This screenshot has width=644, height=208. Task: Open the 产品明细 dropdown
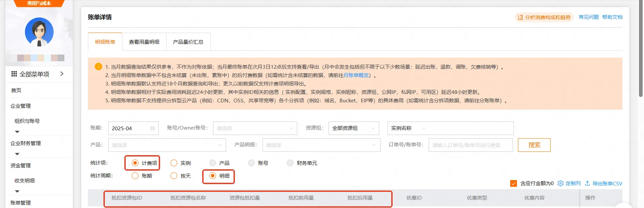coord(321,145)
